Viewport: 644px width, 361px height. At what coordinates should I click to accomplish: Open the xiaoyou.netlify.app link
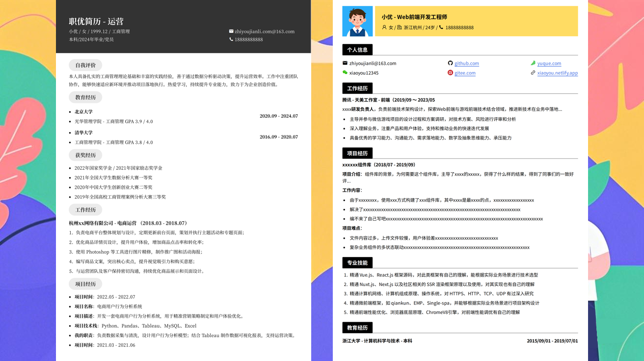coord(558,73)
